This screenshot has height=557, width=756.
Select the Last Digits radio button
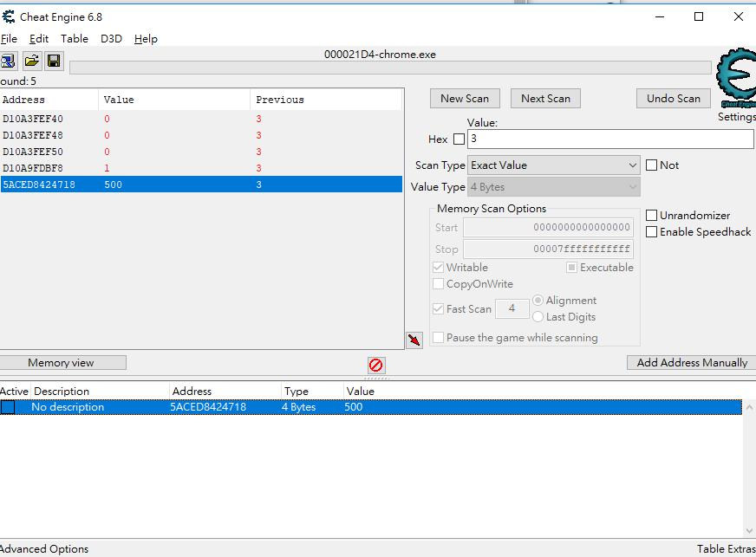tap(538, 316)
